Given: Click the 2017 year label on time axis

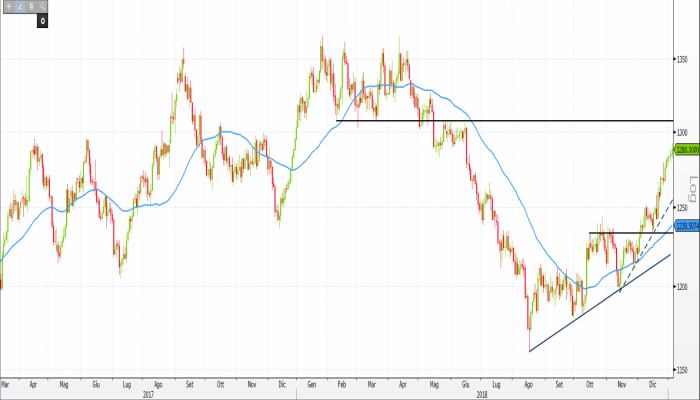Looking at the screenshot, I should coord(148,394).
